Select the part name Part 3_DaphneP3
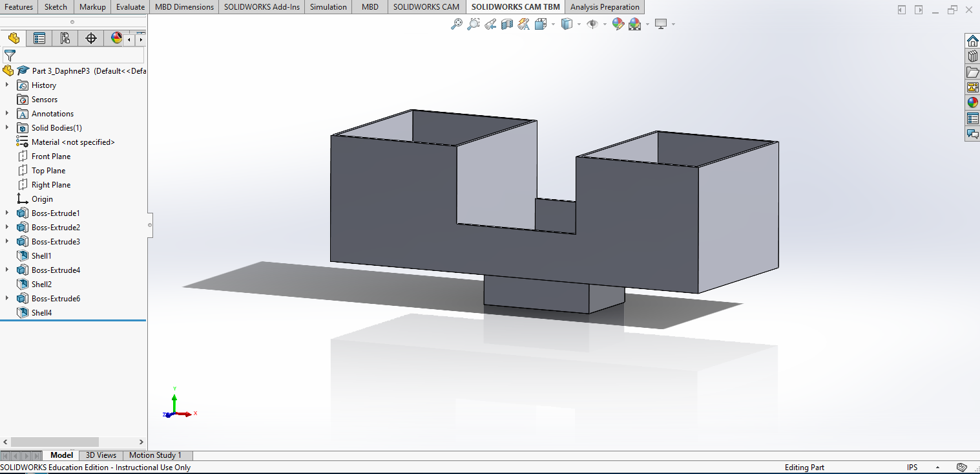The image size is (980, 474). pyautogui.click(x=61, y=71)
